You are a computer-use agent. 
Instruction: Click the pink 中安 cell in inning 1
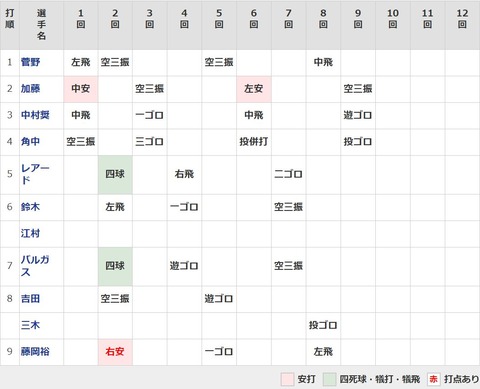point(81,89)
